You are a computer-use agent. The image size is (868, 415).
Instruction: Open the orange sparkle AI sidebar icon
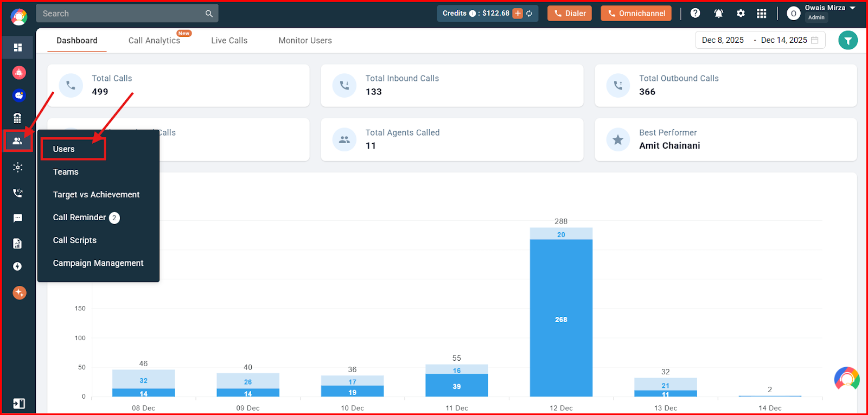20,293
